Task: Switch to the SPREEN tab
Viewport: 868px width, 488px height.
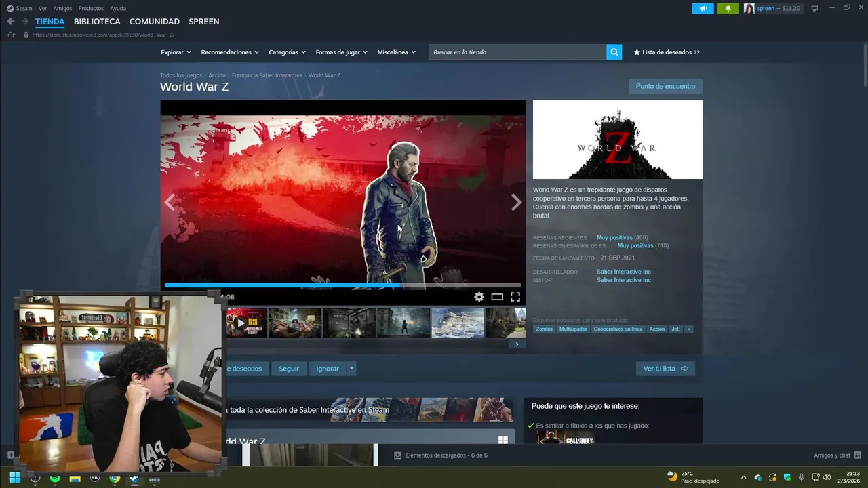Action: [x=204, y=22]
